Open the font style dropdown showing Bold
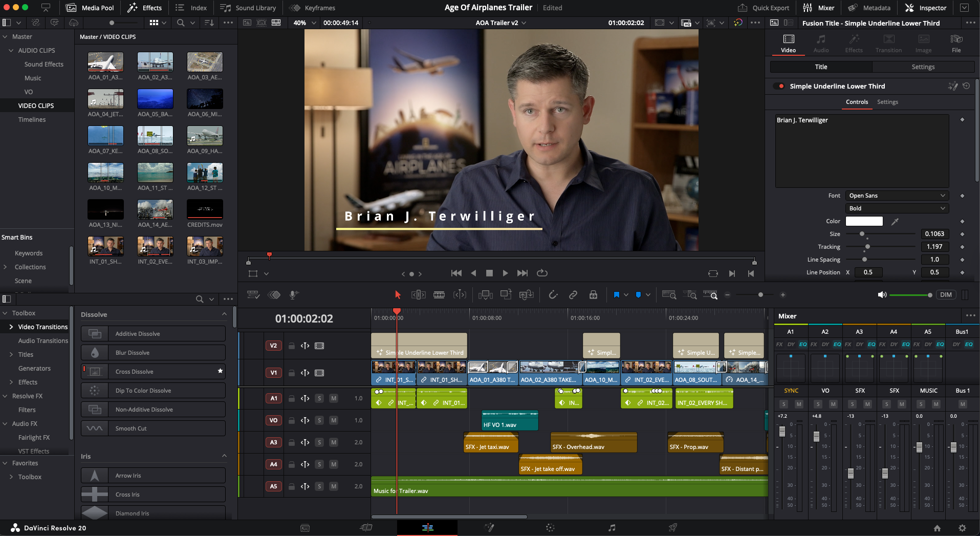The image size is (980, 536). pos(897,208)
